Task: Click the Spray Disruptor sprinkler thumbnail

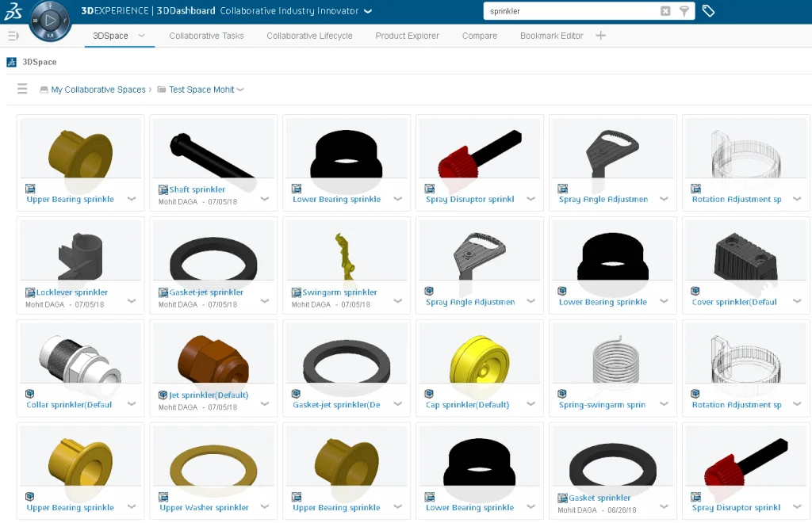Action: pos(479,152)
